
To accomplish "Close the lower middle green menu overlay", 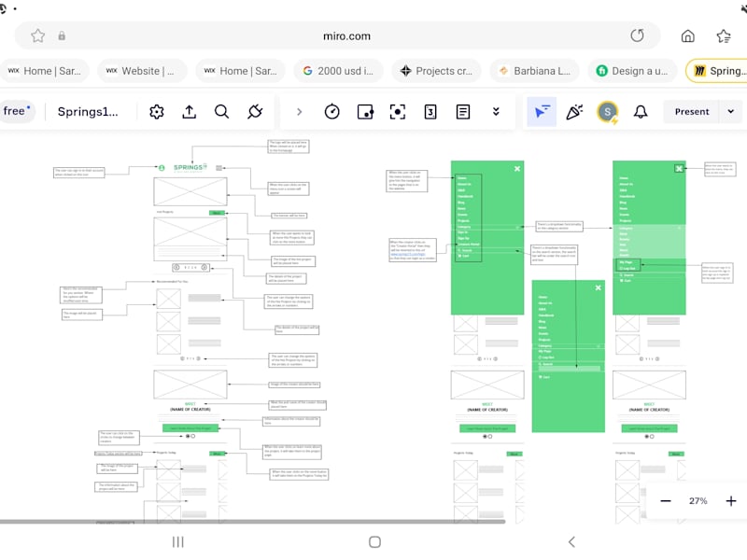I will click(599, 287).
